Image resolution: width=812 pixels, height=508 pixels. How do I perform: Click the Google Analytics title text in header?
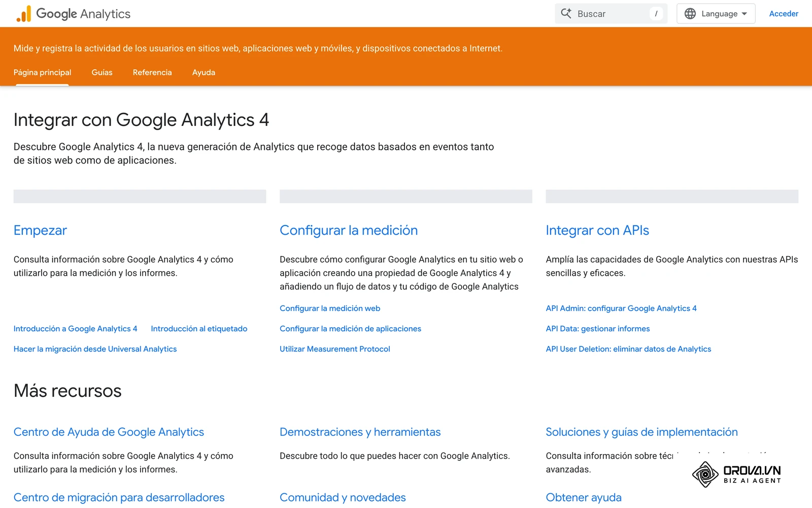pos(83,14)
